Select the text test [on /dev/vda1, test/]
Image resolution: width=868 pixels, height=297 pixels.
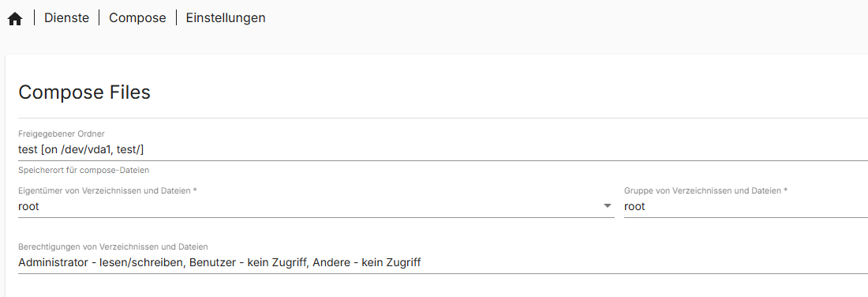pos(80,149)
